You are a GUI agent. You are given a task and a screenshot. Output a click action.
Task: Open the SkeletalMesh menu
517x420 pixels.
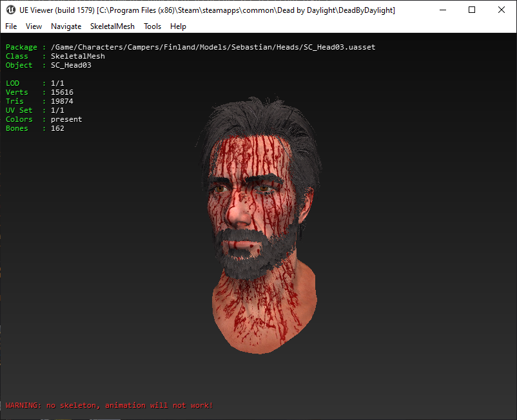pos(112,26)
